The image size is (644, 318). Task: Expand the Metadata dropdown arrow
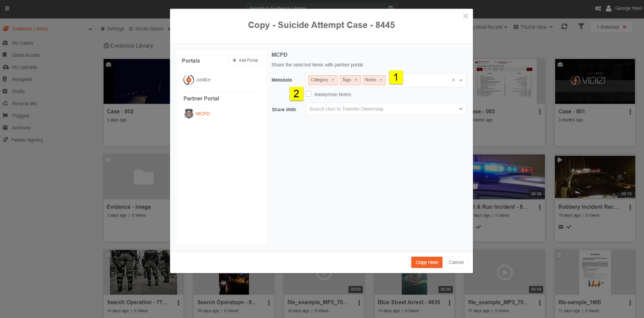coord(461,80)
